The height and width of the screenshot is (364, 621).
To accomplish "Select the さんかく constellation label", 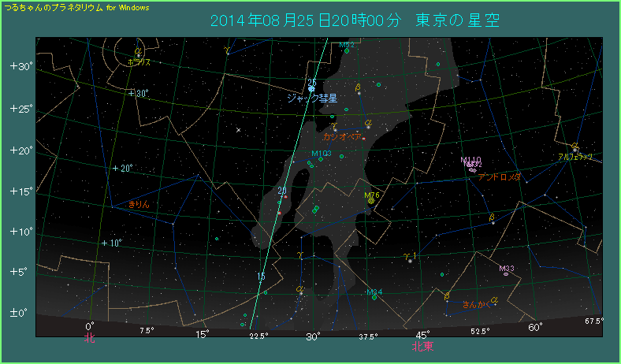I will point(474,304).
